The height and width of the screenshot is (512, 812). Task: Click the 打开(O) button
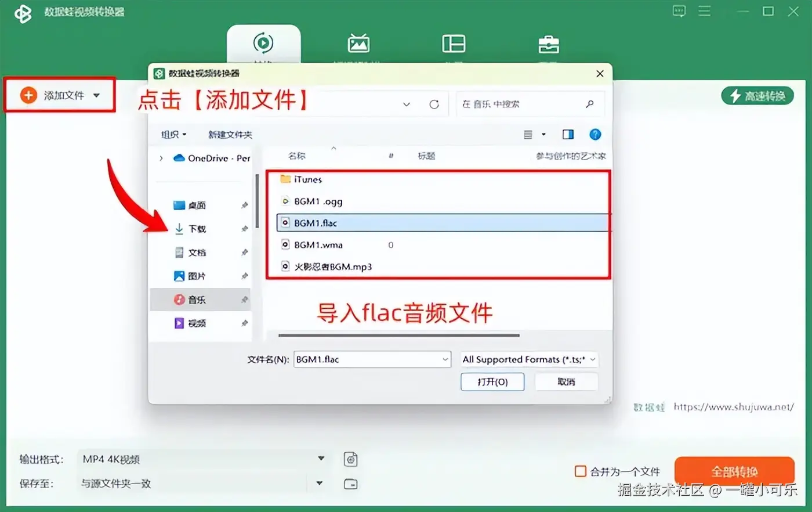(492, 382)
